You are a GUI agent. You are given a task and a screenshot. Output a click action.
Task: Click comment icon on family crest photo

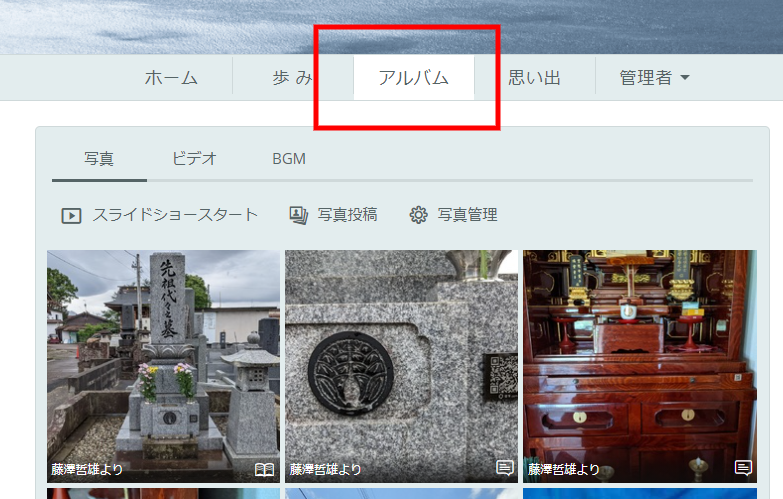tap(505, 468)
